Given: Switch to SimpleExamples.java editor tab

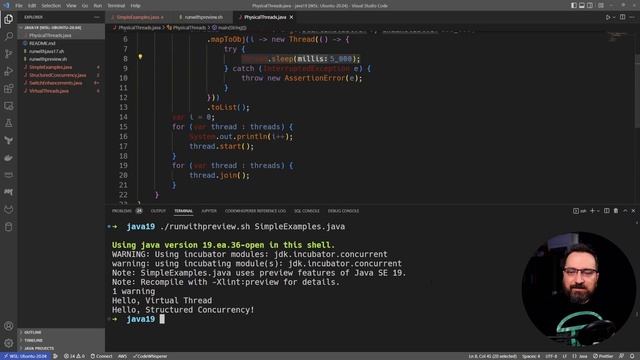Looking at the screenshot, I should pos(138,17).
